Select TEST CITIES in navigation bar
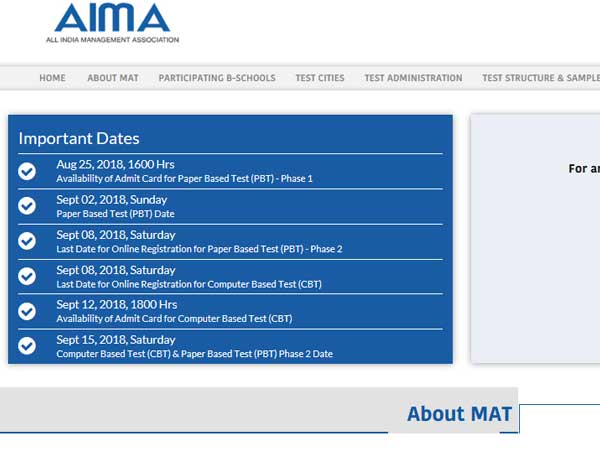This screenshot has height=450, width=600. point(320,78)
